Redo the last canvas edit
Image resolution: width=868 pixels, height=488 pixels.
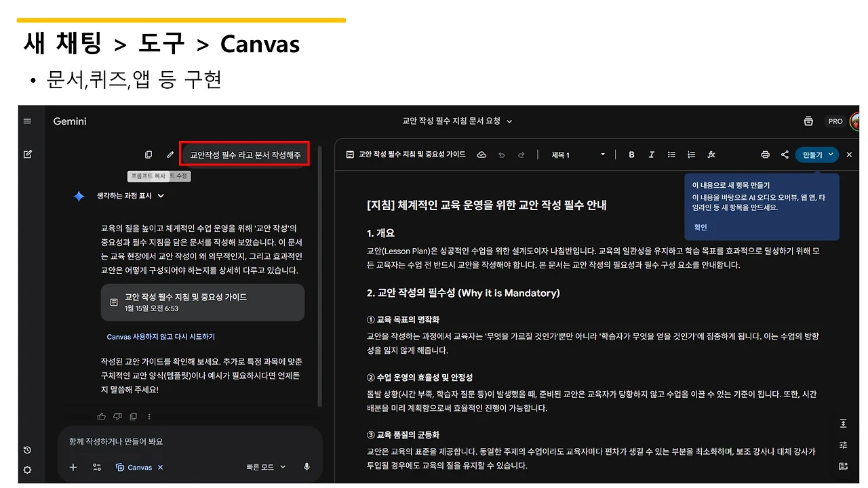tap(521, 155)
